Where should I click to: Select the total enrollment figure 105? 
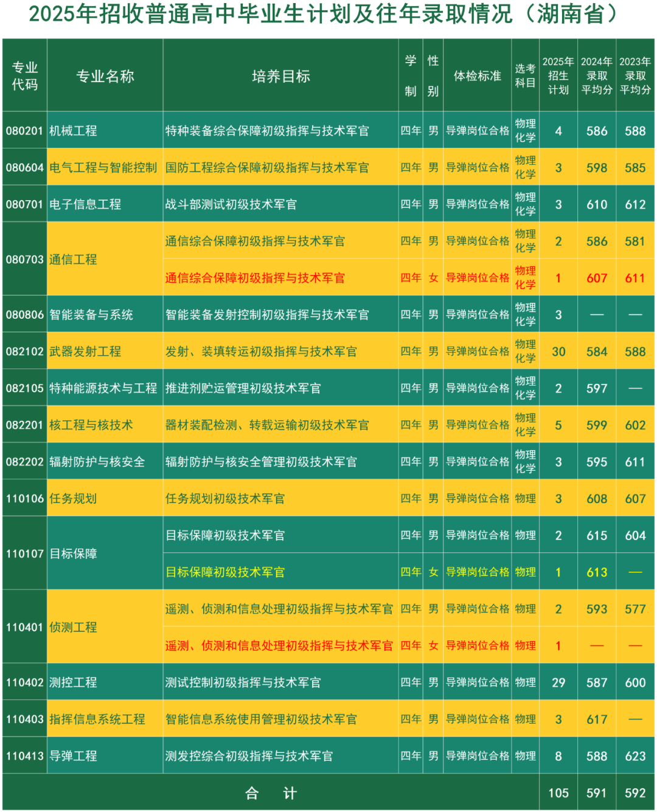point(558,793)
